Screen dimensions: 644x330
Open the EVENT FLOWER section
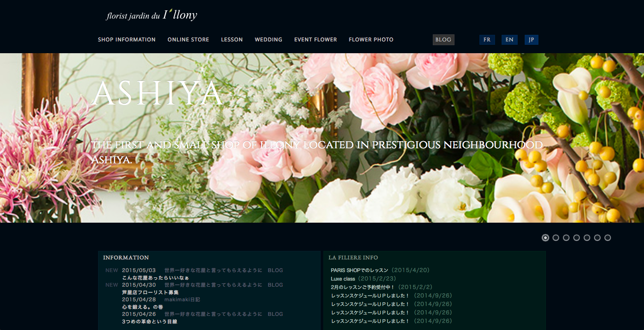[x=315, y=40]
